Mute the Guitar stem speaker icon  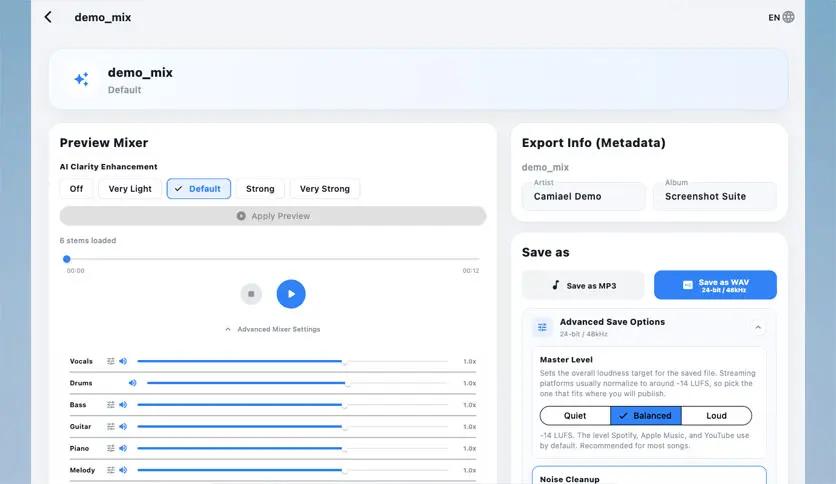pyautogui.click(x=123, y=427)
